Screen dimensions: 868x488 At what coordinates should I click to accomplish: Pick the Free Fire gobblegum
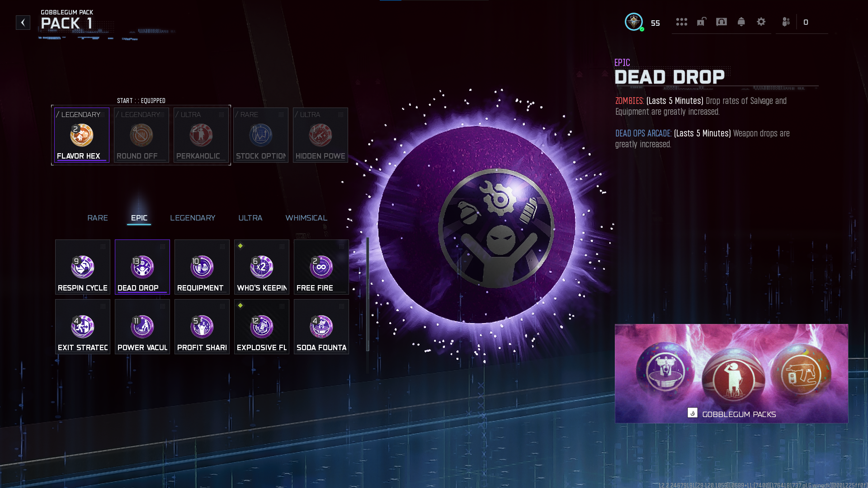(321, 267)
